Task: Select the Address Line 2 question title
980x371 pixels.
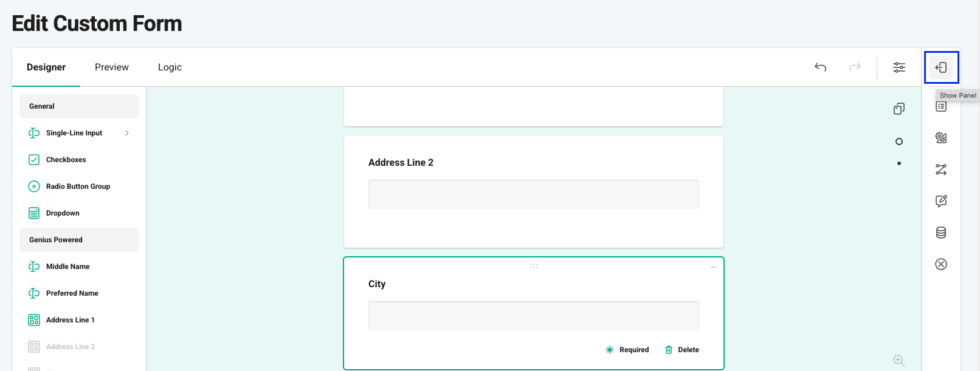Action: point(401,163)
